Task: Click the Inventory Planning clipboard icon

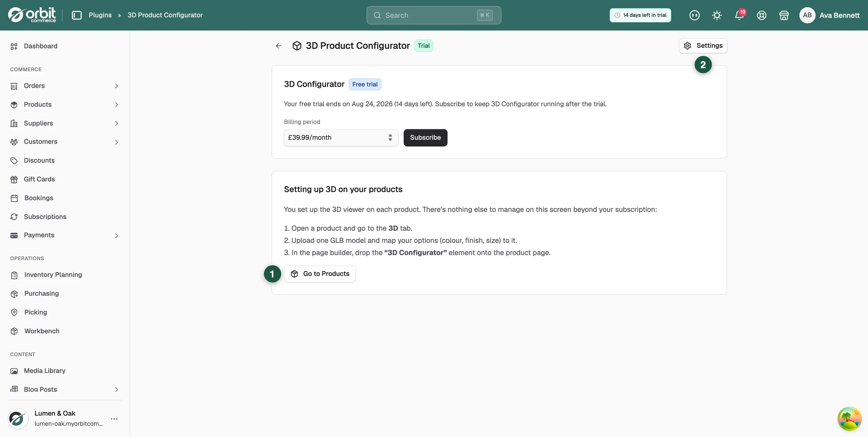Action: click(14, 275)
